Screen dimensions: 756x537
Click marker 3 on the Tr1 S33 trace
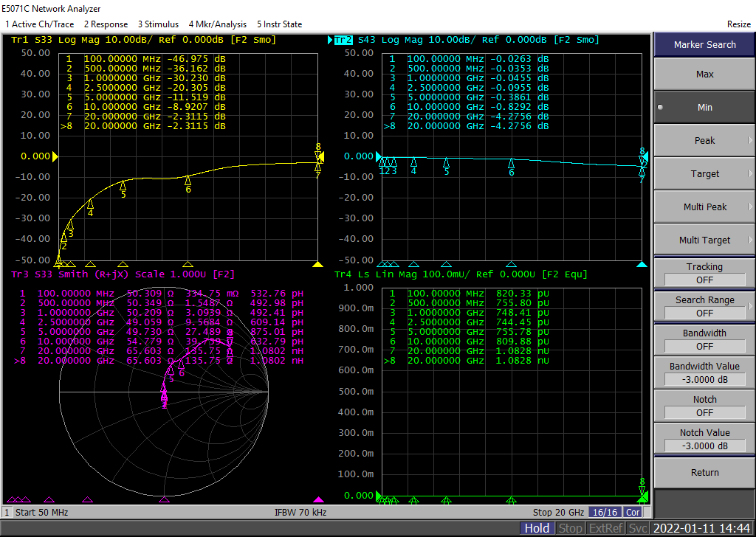click(71, 226)
